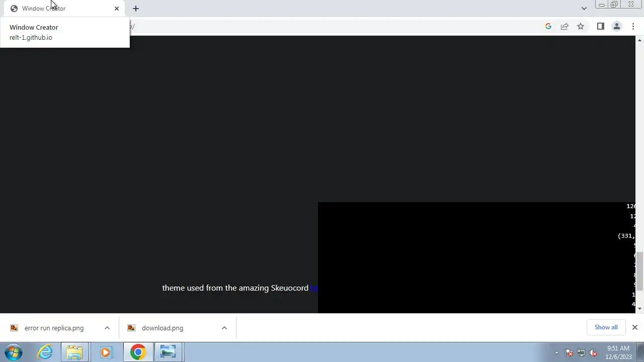The width and height of the screenshot is (644, 362).
Task: Expand options for download.png download
Action: [224, 328]
